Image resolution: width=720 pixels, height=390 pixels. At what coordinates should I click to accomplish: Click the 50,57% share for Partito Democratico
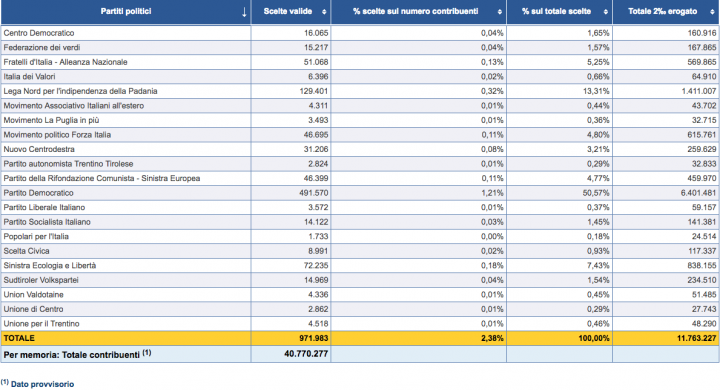(596, 193)
